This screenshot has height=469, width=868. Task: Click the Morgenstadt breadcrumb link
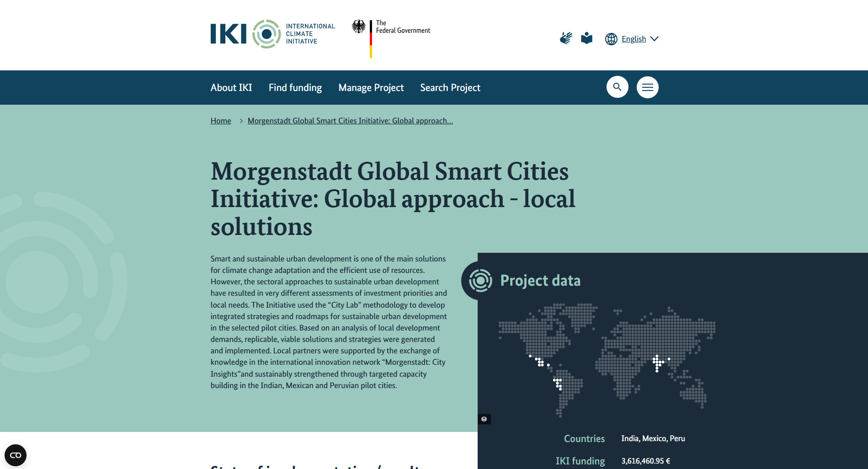coord(350,121)
